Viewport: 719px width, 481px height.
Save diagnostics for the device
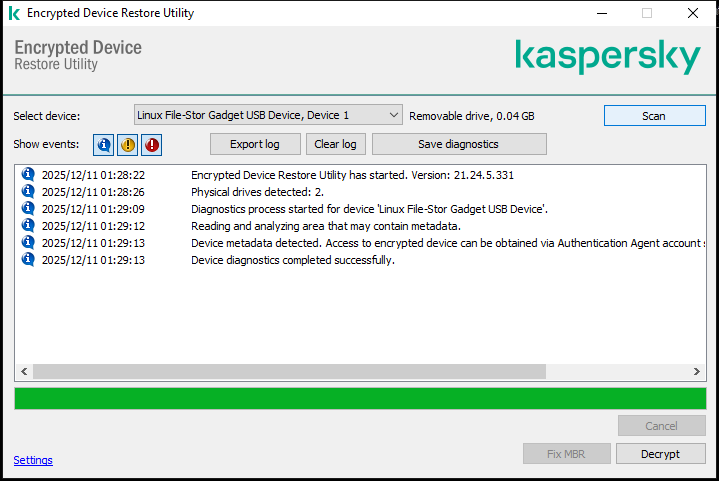[x=459, y=144]
